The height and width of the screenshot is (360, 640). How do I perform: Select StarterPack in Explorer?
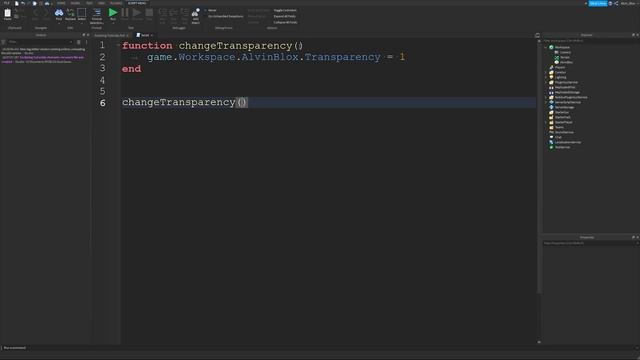click(x=562, y=117)
